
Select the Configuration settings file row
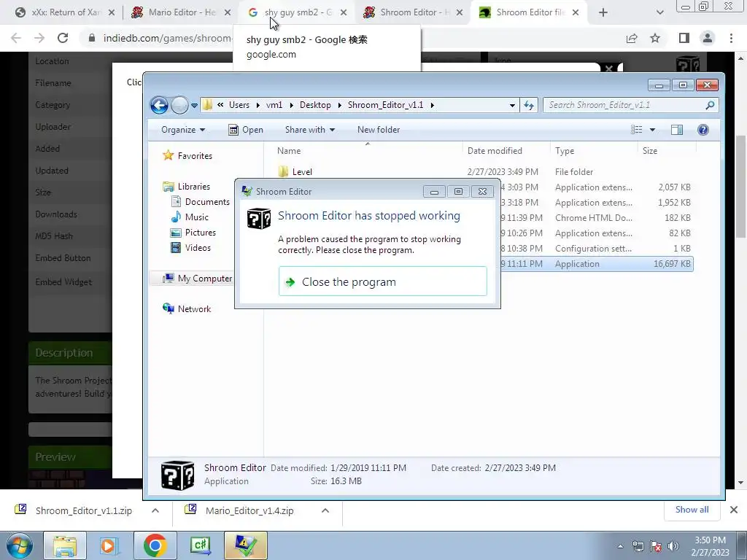pos(597,248)
